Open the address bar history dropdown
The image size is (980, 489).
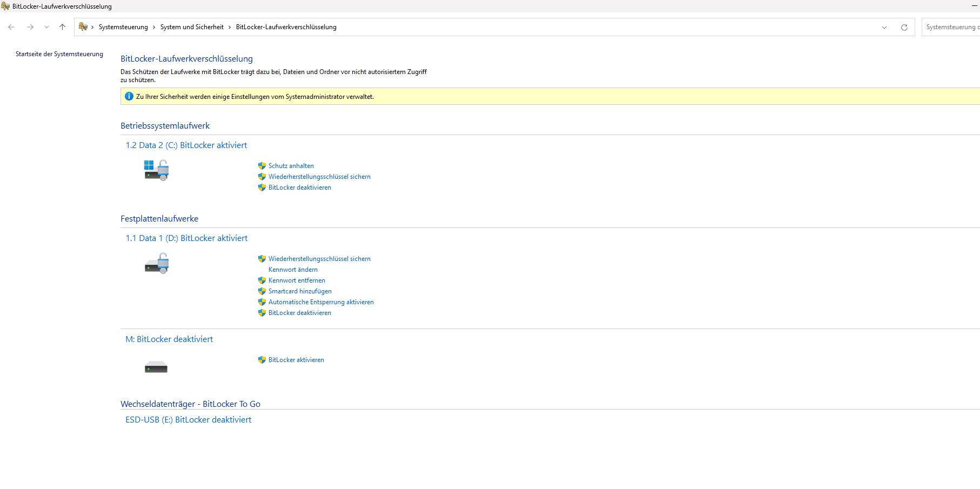tap(884, 28)
